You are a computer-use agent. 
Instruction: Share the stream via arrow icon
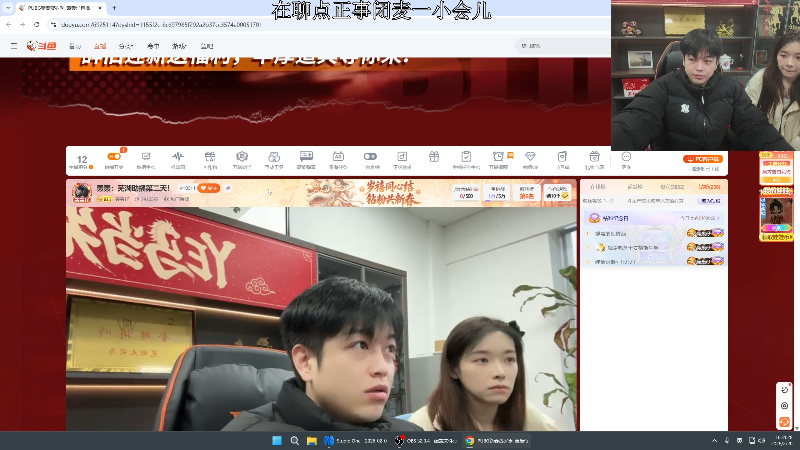pos(228,188)
